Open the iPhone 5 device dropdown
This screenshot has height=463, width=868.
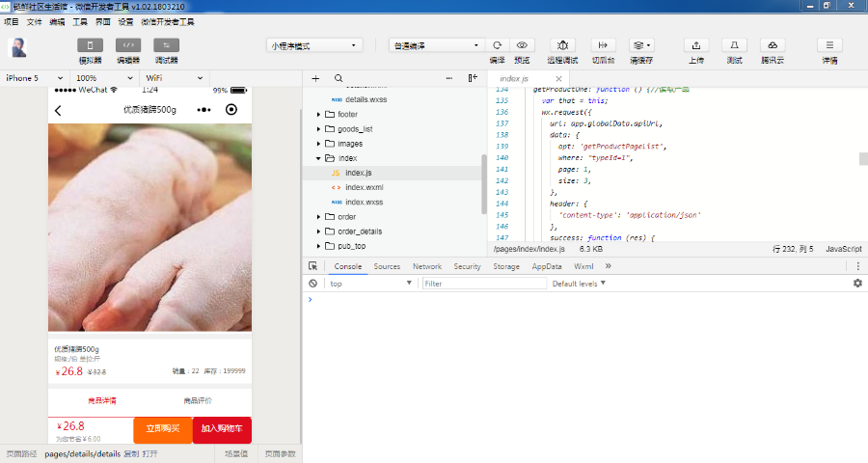click(35, 78)
